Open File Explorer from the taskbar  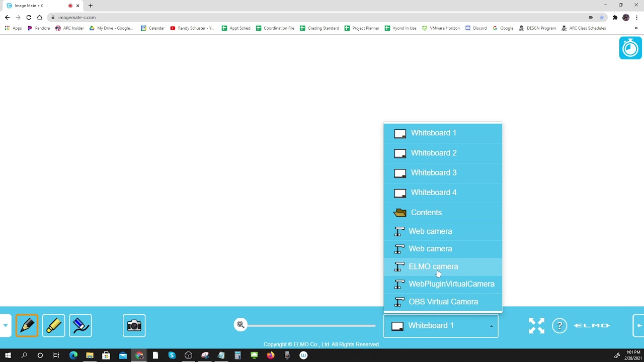pyautogui.click(x=90, y=355)
